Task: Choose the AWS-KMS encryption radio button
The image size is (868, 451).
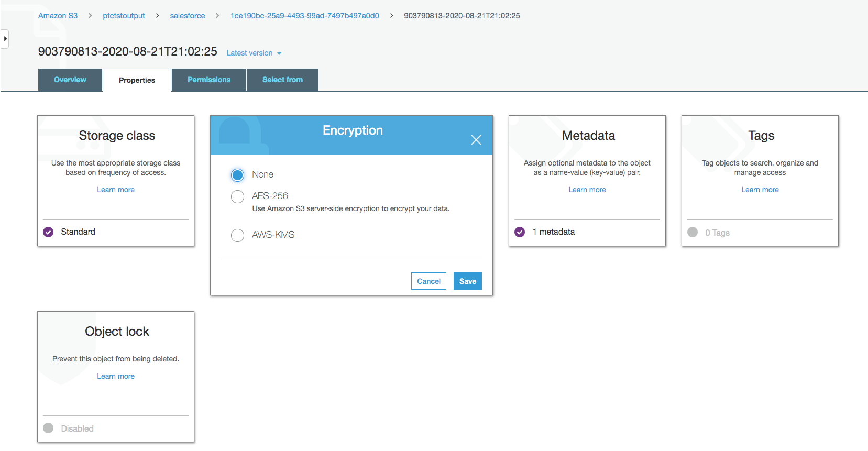Action: (x=237, y=235)
